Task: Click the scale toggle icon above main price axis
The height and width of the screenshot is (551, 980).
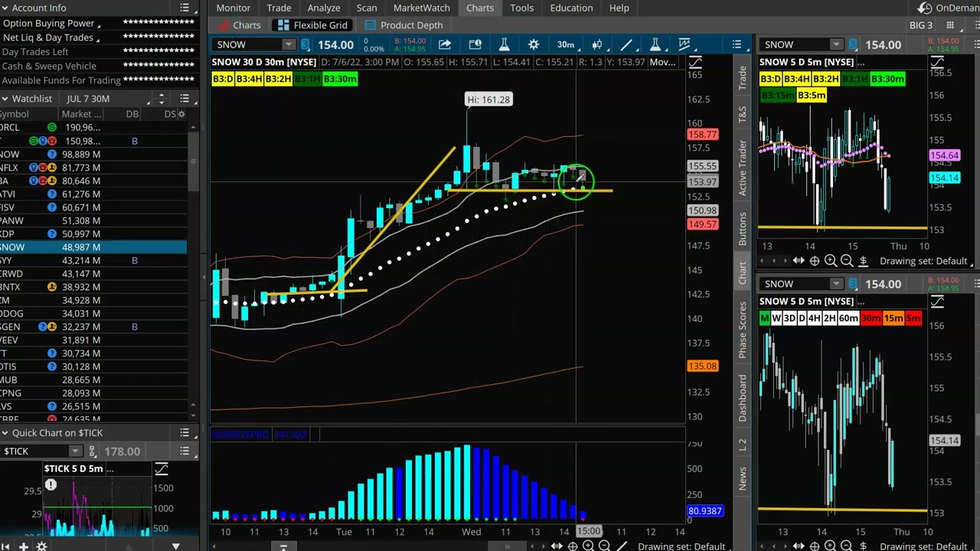Action: pos(695,62)
